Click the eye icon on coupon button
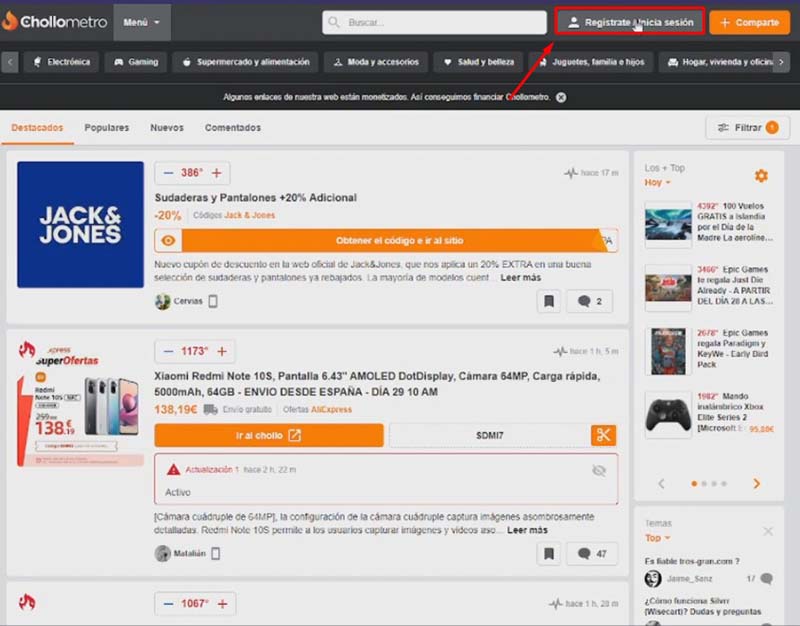 [x=168, y=240]
